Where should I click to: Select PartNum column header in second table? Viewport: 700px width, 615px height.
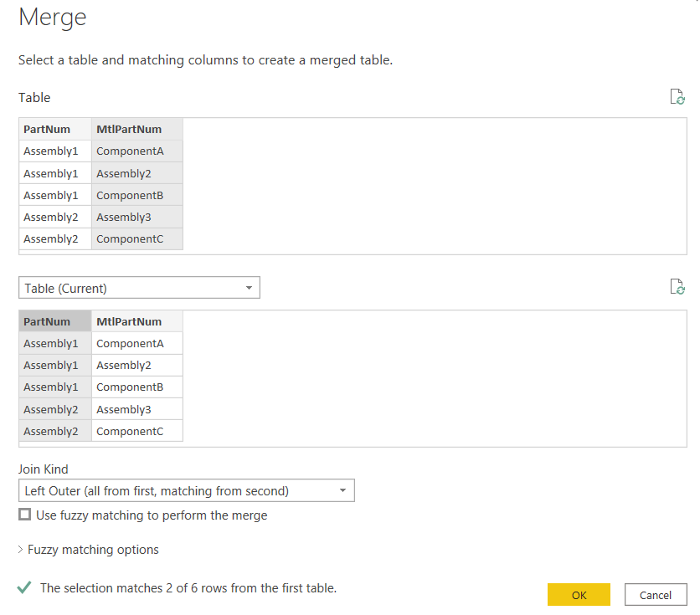(55, 321)
